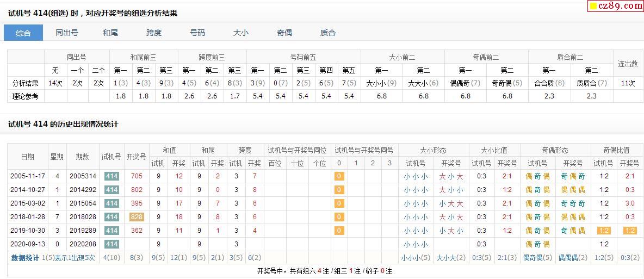Click the 数据统计 label in the bottom row
This screenshot has width=644, height=279.
[x=25, y=258]
